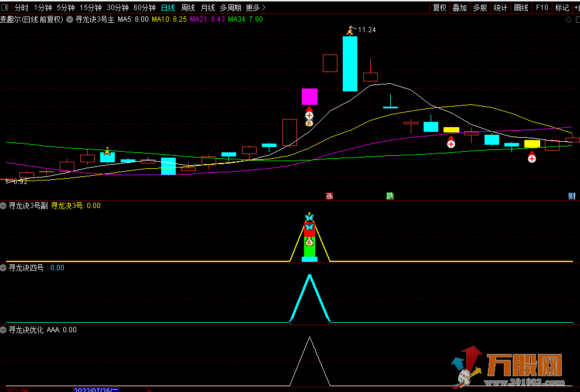
Task: Collapse the 寻龙诀优化 sub-chart expander
Action: [x=4, y=330]
